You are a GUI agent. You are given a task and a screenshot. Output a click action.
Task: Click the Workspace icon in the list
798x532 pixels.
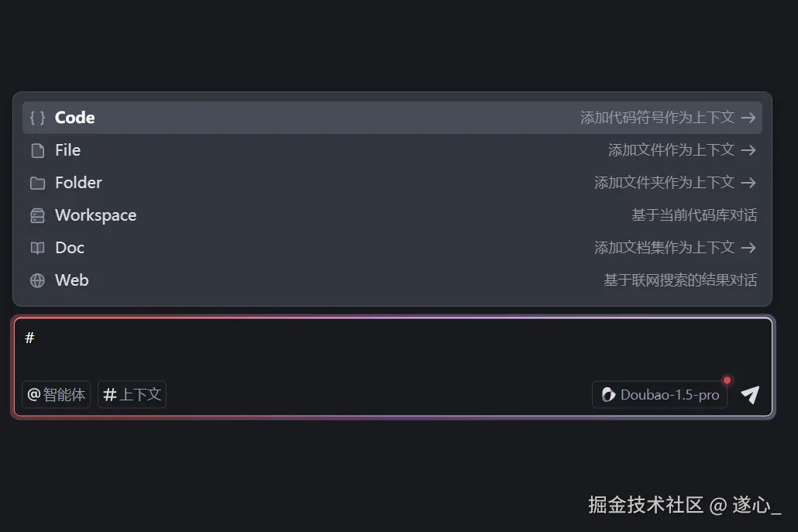(37, 216)
